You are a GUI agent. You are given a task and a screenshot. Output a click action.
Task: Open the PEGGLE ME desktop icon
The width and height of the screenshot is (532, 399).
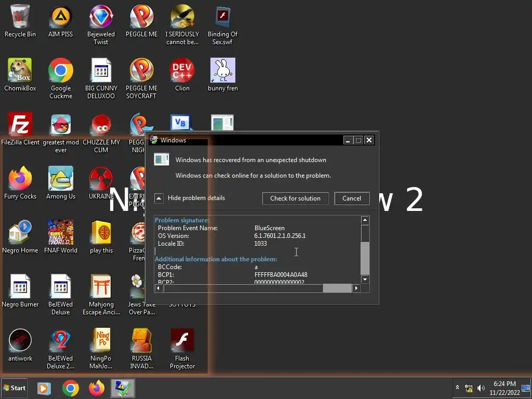pos(141,21)
